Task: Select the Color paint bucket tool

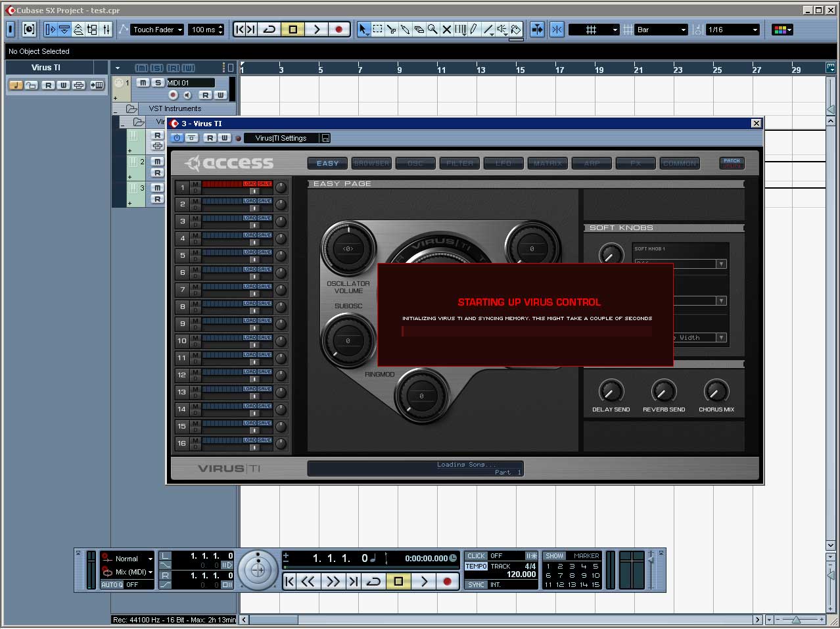Action: point(516,30)
